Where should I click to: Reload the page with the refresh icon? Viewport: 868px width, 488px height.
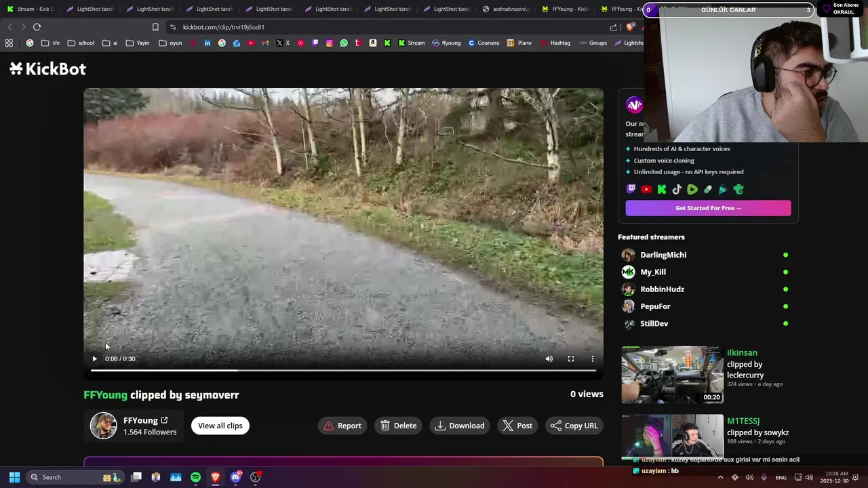pyautogui.click(x=37, y=27)
